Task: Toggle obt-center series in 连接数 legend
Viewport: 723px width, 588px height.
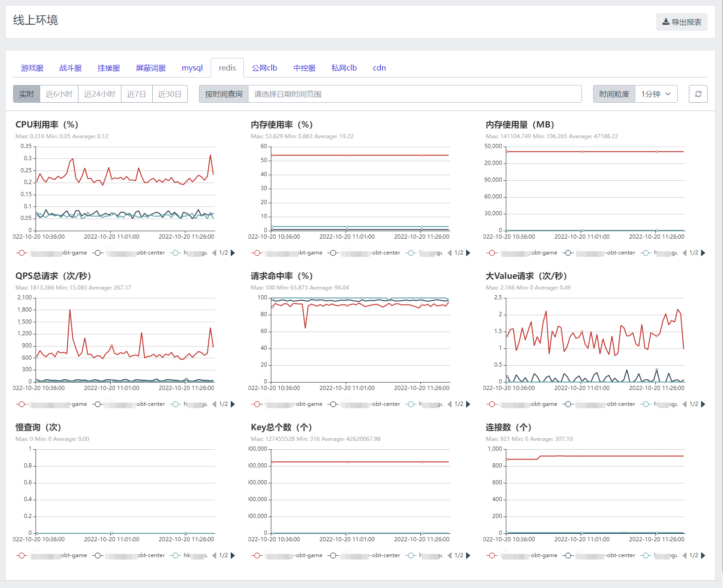Action: coord(600,555)
